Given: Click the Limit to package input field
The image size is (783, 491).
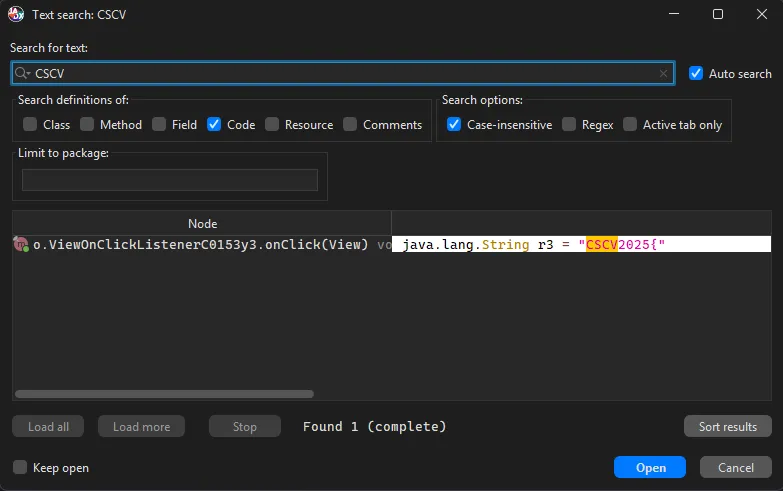Looking at the screenshot, I should 170,180.
